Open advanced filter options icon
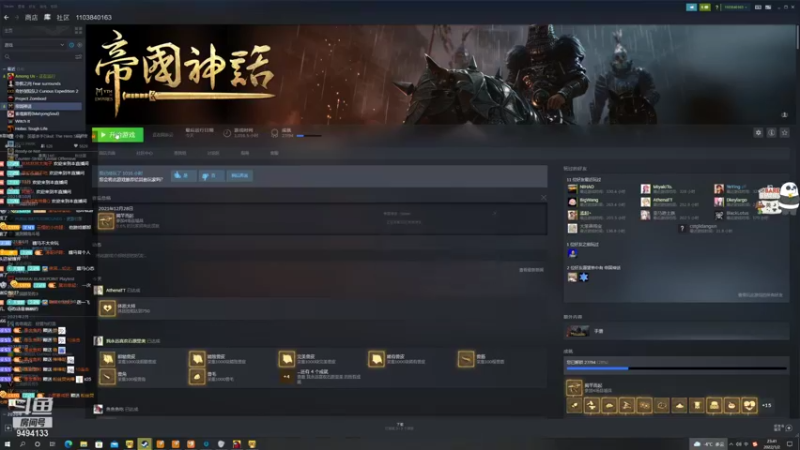Viewport: 800px width, 450px height. click(79, 57)
